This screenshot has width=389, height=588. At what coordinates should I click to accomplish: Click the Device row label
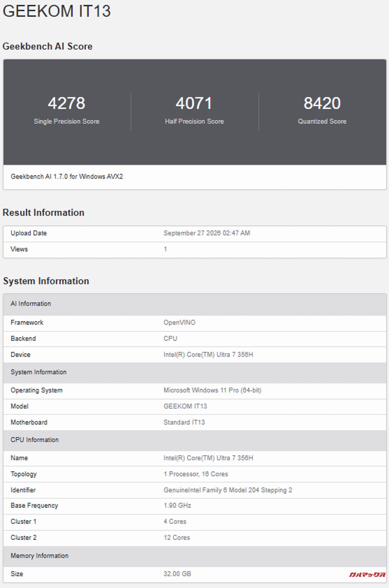(20, 355)
